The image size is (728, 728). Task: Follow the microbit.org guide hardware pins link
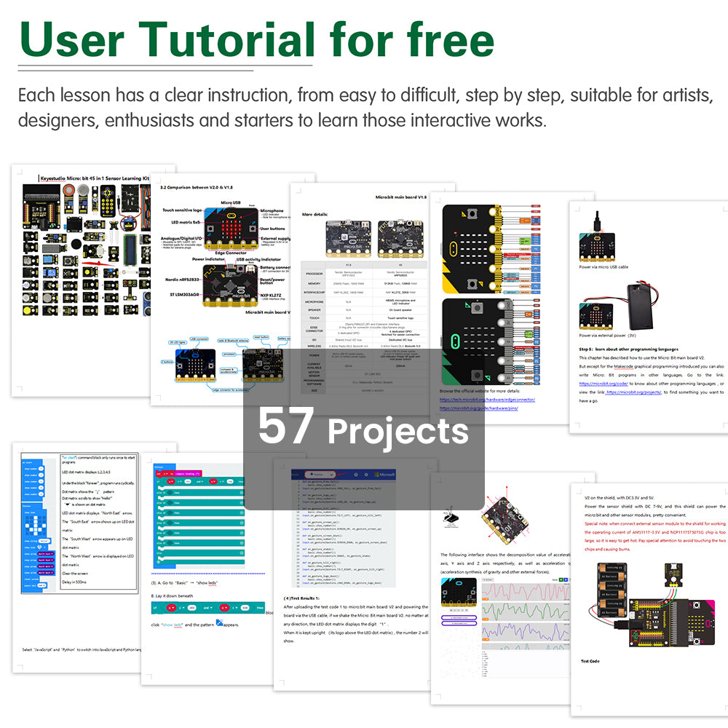pyautogui.click(x=479, y=408)
